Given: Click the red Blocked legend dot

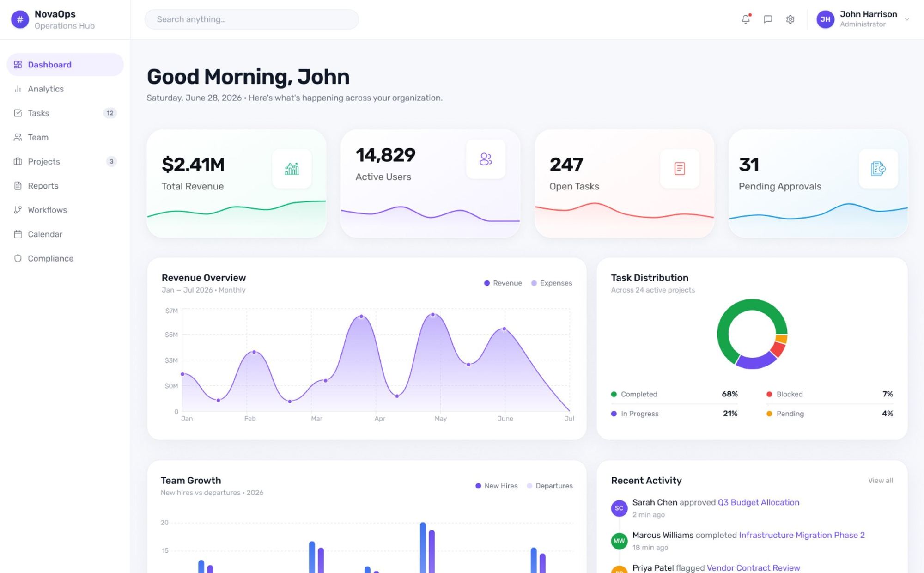Looking at the screenshot, I should click(769, 394).
